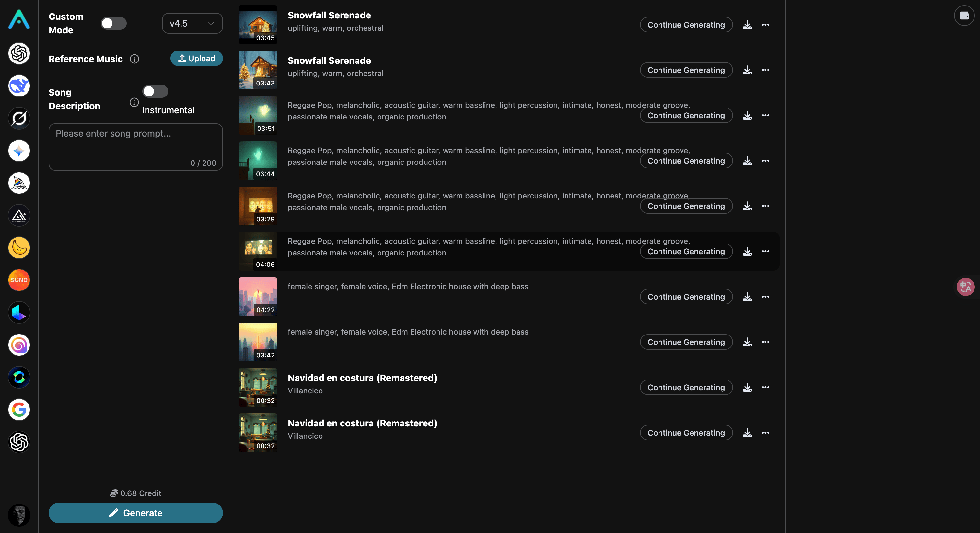
Task: Enable the Custom Mode toggle
Action: [x=113, y=23]
